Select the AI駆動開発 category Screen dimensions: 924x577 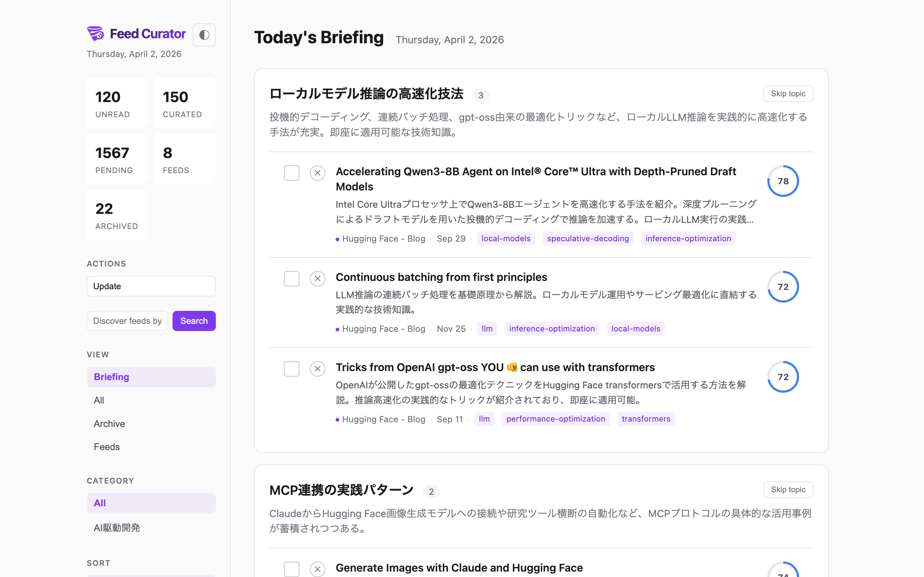click(117, 528)
